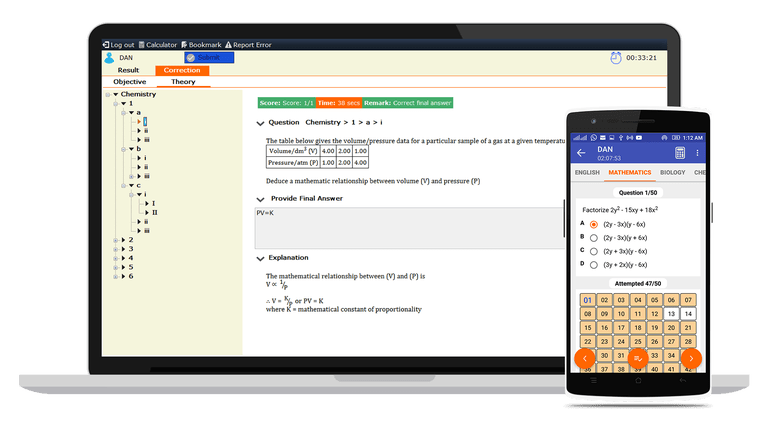Click the Time 38 secs badge
Image resolution: width=768 pixels, height=427 pixels.
tap(339, 103)
